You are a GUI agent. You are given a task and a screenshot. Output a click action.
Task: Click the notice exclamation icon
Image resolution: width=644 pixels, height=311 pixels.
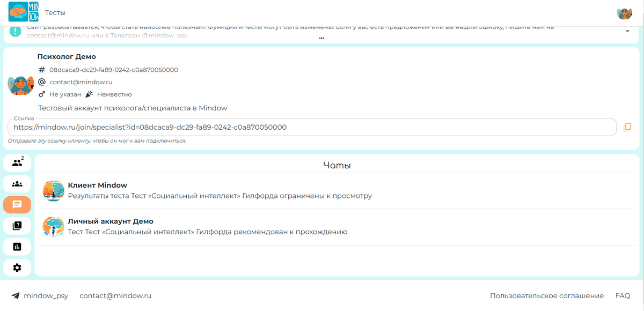16,31
